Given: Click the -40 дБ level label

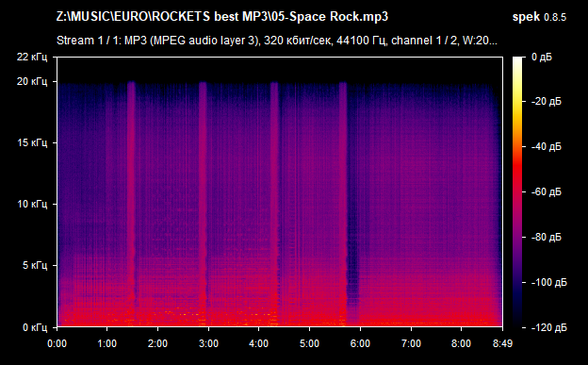Looking at the screenshot, I should pyautogui.click(x=546, y=146).
